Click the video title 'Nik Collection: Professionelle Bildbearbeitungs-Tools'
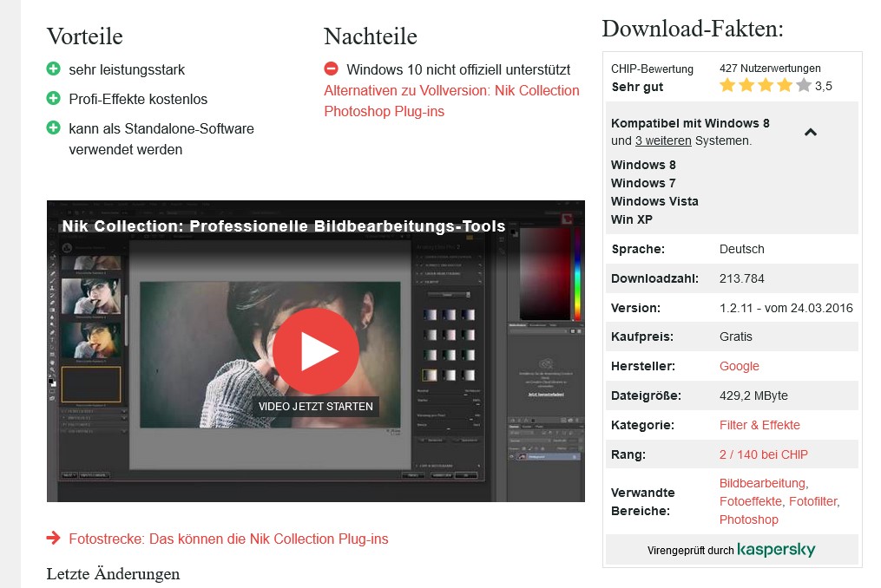 [283, 226]
